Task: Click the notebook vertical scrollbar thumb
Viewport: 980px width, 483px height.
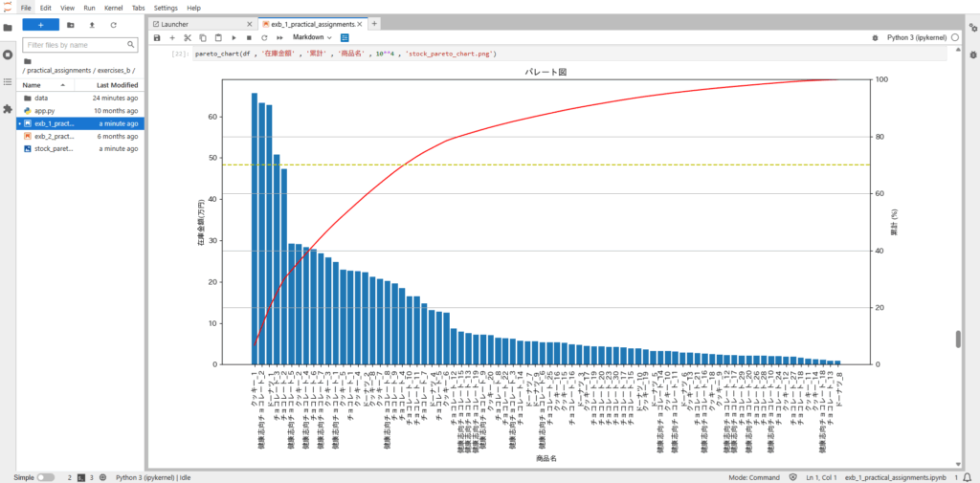Action: pos(957,340)
